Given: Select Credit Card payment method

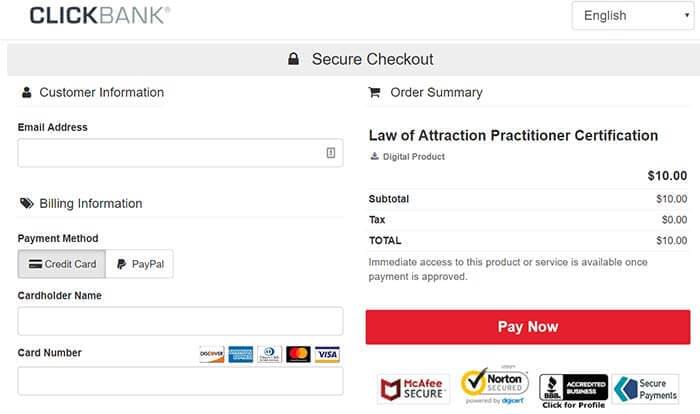Looking at the screenshot, I should tap(62, 264).
